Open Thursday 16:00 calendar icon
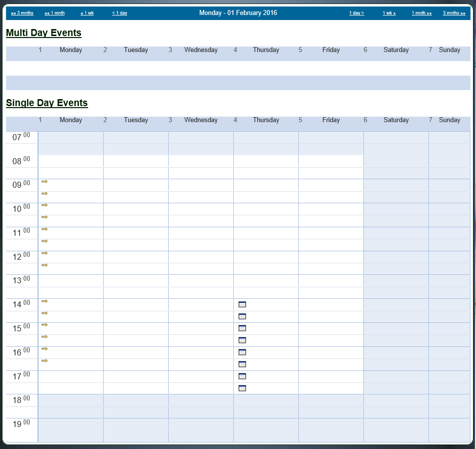The height and width of the screenshot is (449, 476). click(242, 352)
